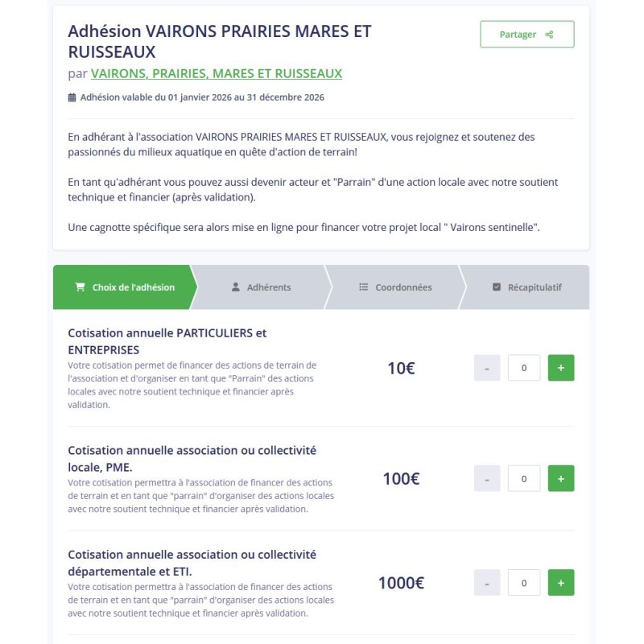Click the green plus icon for the 10€ cotisation
This screenshot has width=644, height=644.
559,367
